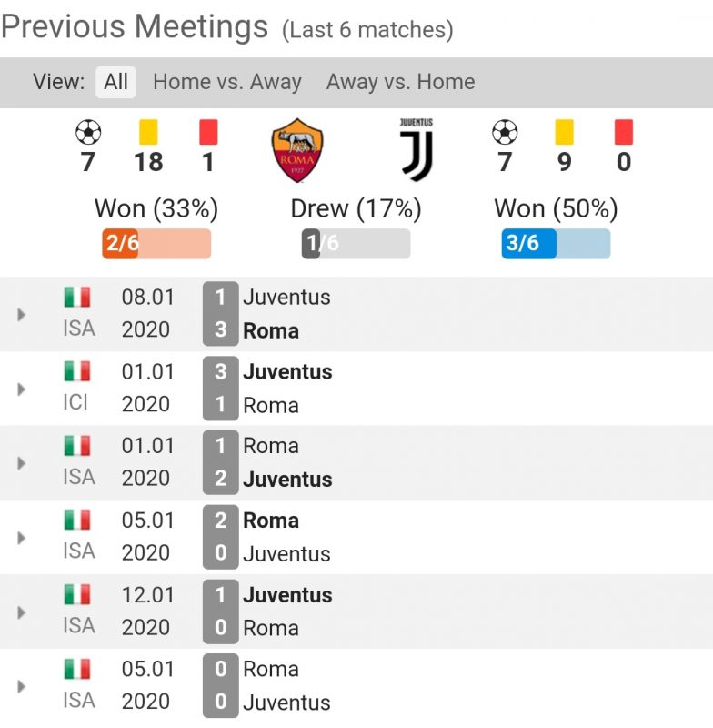713x728 pixels.
Task: Click the gray 1/6 draws bar
Action: point(356,244)
